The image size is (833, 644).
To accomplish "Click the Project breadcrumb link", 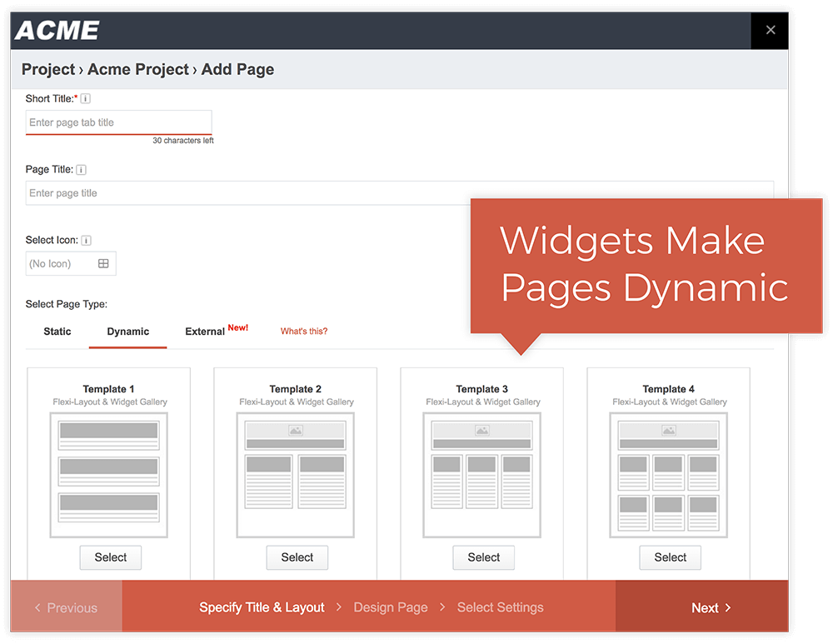I will click(x=47, y=69).
